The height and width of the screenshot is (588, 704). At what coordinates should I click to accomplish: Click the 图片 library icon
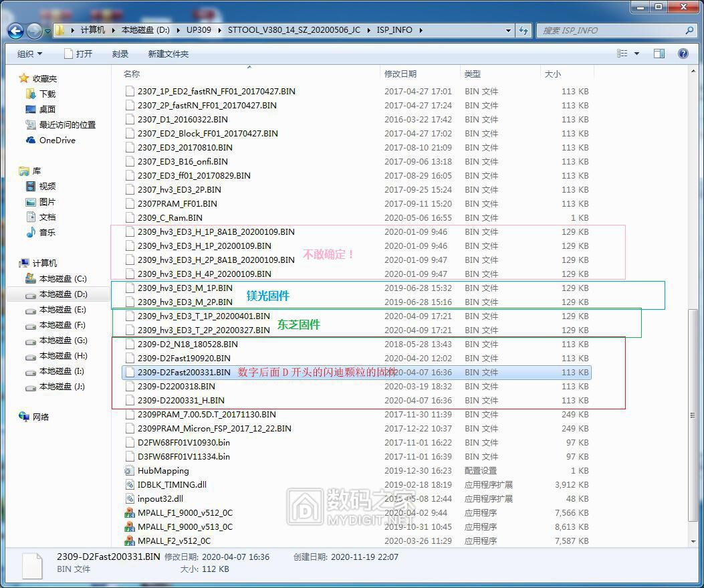31,202
